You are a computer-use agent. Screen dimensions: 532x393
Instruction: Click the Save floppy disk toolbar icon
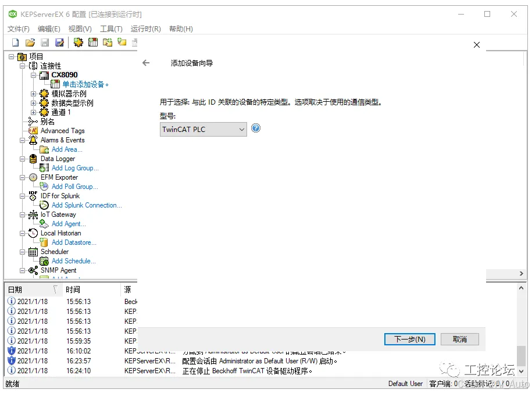(45, 42)
